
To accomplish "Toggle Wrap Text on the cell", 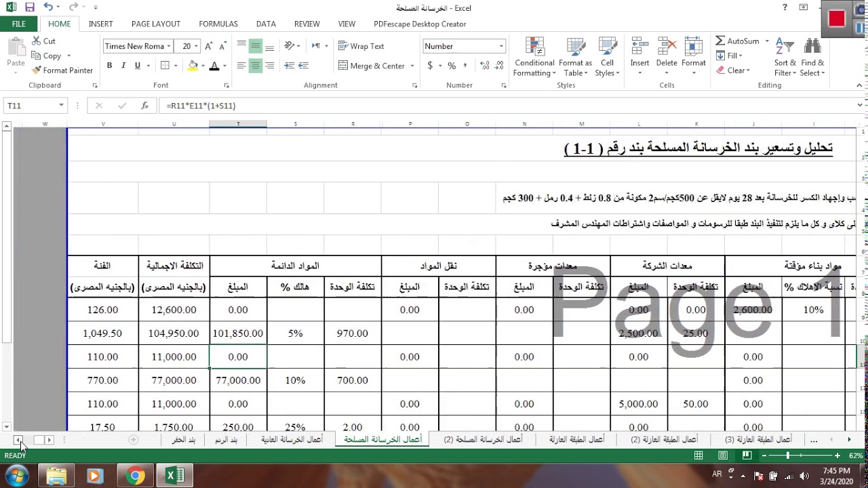I will tap(361, 46).
